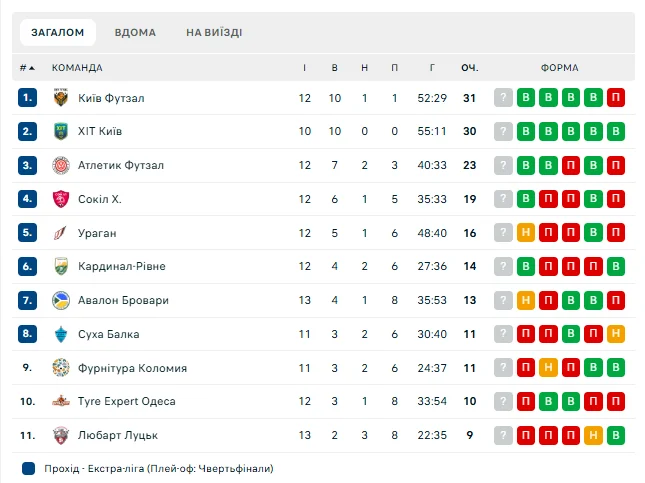Select the ЗАГАЛОМ tab

pyautogui.click(x=58, y=32)
